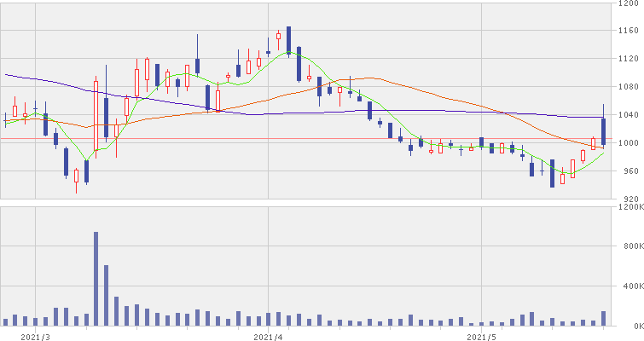
Task: Select the highest blue candlestick in early April
Action: pos(289,39)
